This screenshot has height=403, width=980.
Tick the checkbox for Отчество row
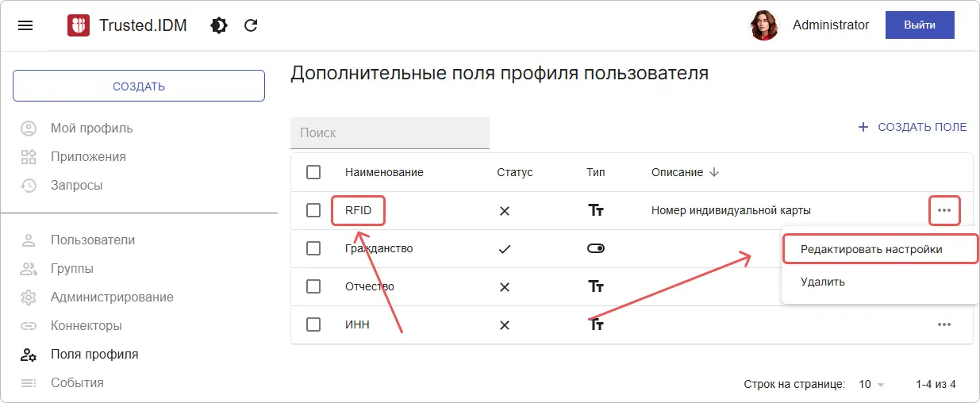313,286
